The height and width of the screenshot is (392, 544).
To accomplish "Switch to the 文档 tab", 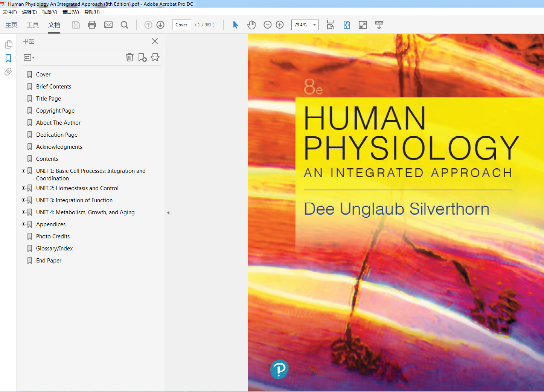I will pos(54,25).
